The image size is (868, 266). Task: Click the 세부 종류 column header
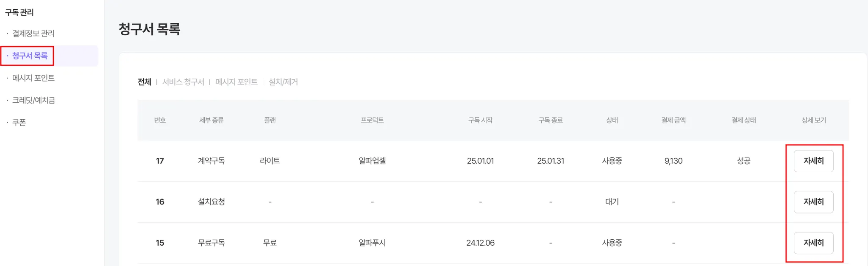point(211,120)
